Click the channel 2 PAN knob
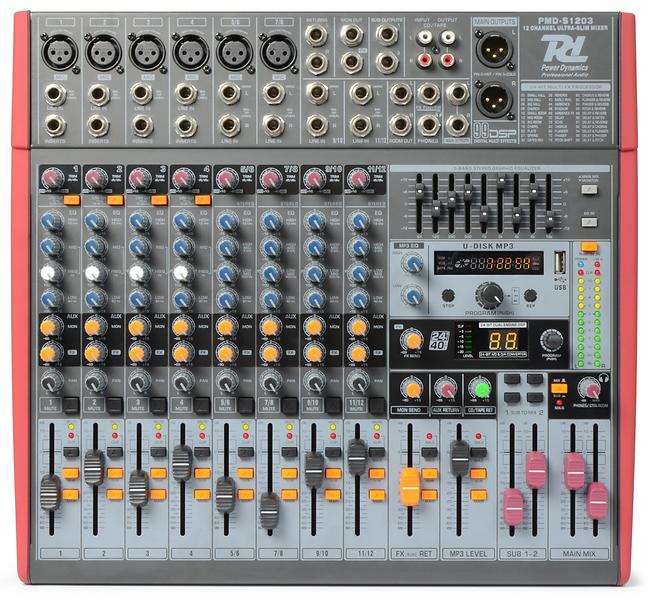Image resolution: width=651 pixels, height=600 pixels. (95, 382)
